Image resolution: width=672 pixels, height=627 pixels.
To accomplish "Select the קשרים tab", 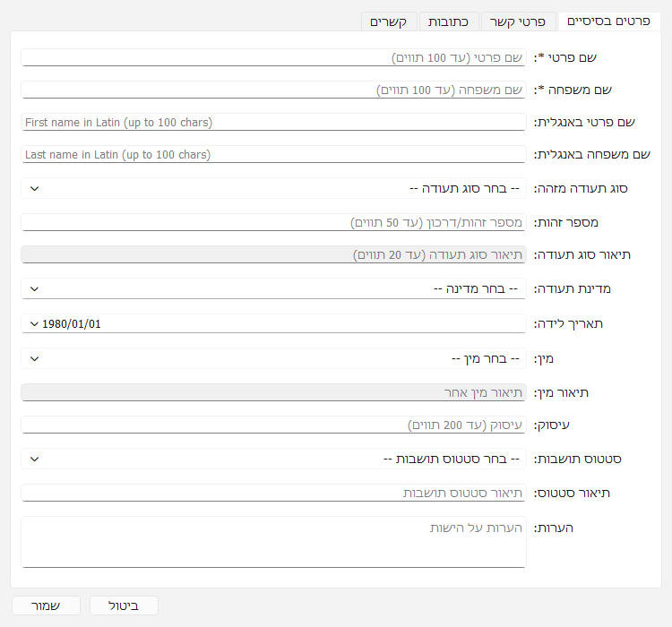I will 389,21.
